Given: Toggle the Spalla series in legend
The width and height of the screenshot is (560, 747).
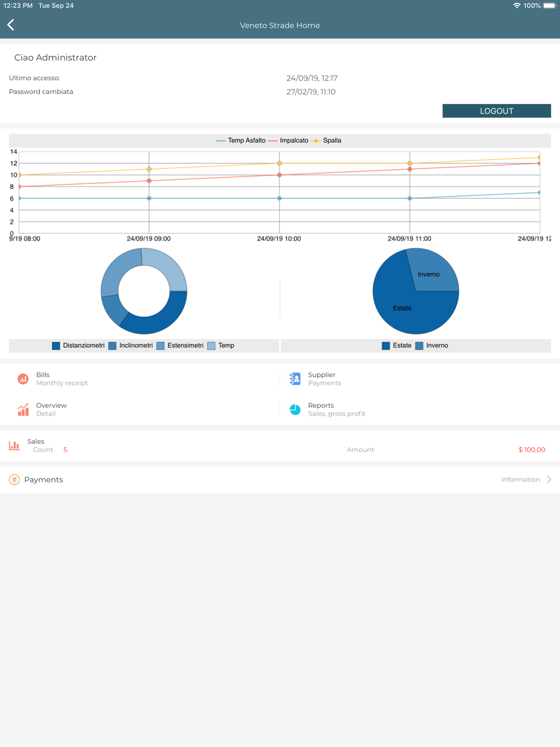Looking at the screenshot, I should coord(326,141).
